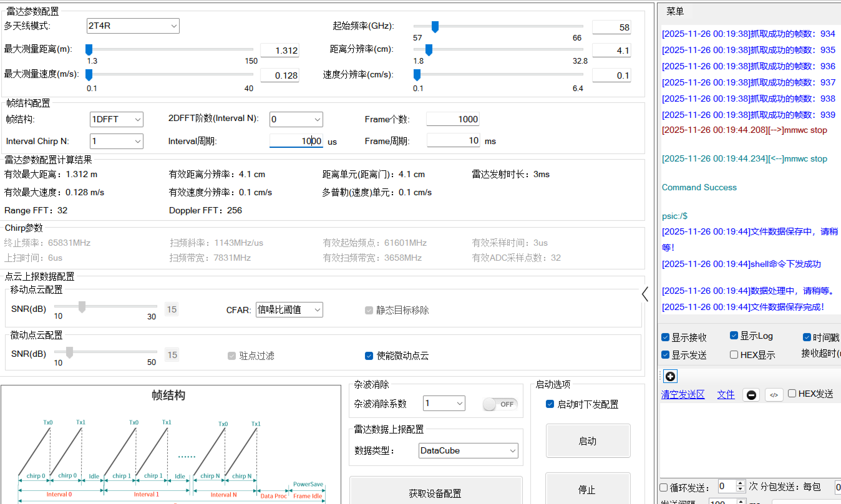Viewport: 841px width, 504px height.
Task: Click Frame个数 input field
Action: coord(453,119)
